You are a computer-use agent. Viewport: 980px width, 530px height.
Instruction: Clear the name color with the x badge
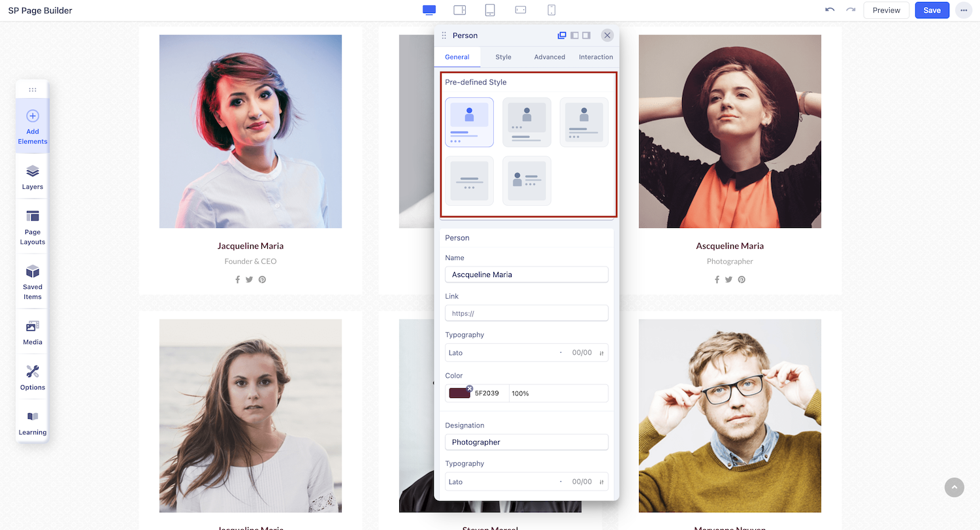tap(469, 388)
